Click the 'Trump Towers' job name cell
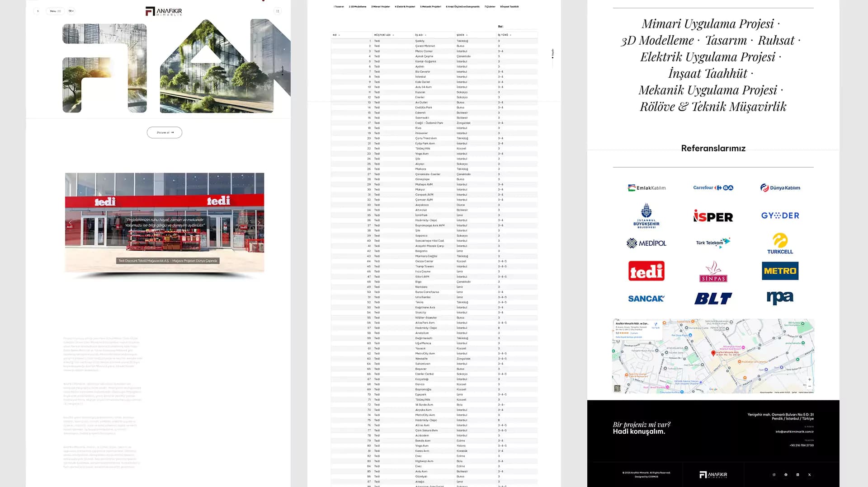The height and width of the screenshot is (487, 868). pyautogui.click(x=425, y=267)
